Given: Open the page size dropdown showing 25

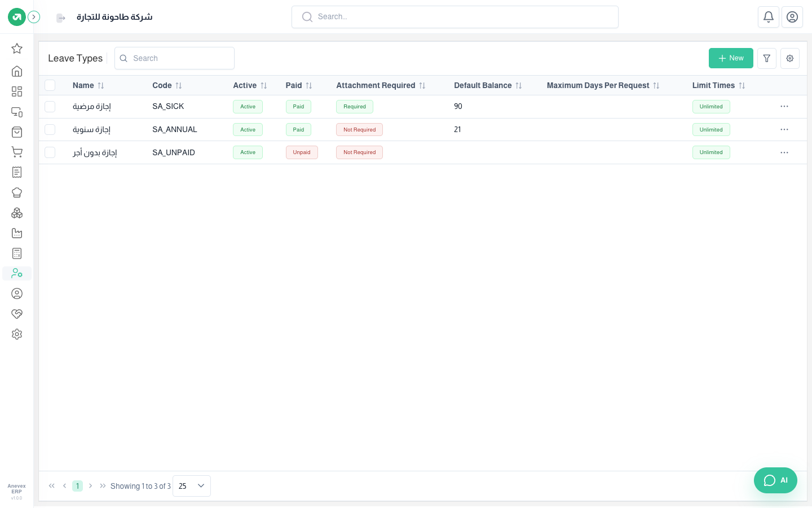Looking at the screenshot, I should point(192,486).
